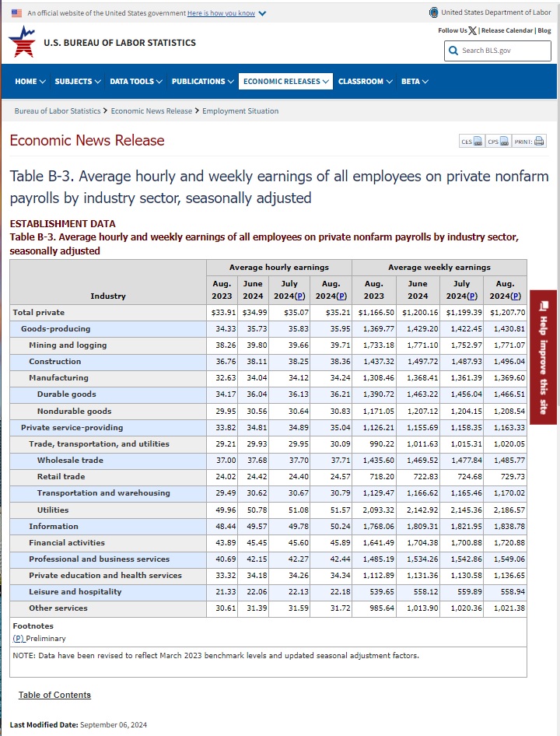Expand 'Here is how you know' banner
This screenshot has width=560, height=736.
[226, 13]
